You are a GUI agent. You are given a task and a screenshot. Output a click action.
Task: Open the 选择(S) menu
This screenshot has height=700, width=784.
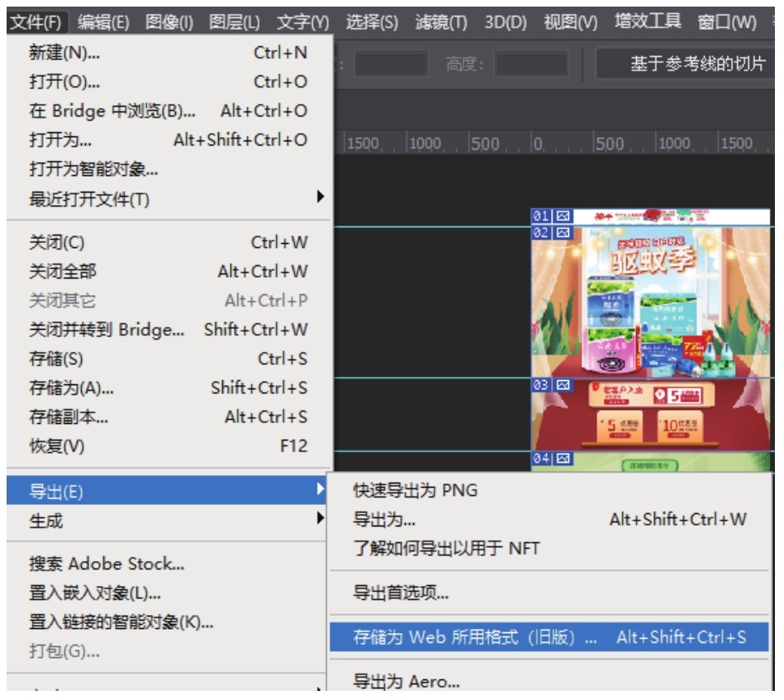[x=372, y=22]
